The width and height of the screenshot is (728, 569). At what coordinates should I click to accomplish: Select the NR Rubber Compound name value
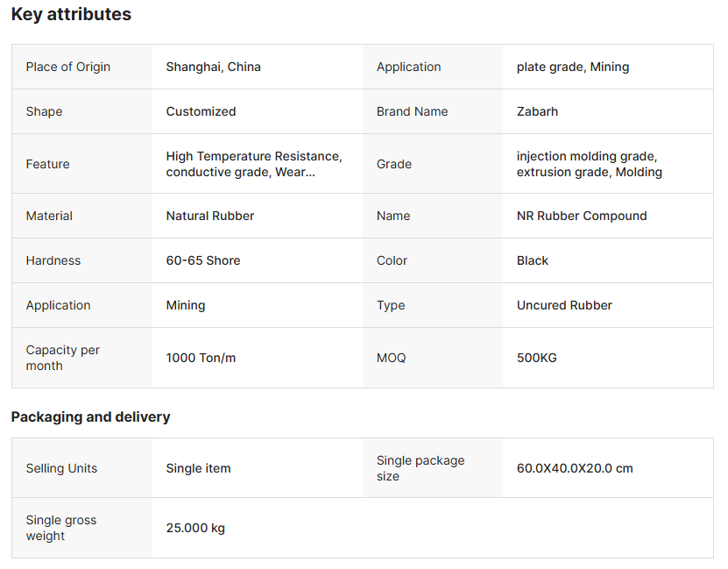(582, 216)
